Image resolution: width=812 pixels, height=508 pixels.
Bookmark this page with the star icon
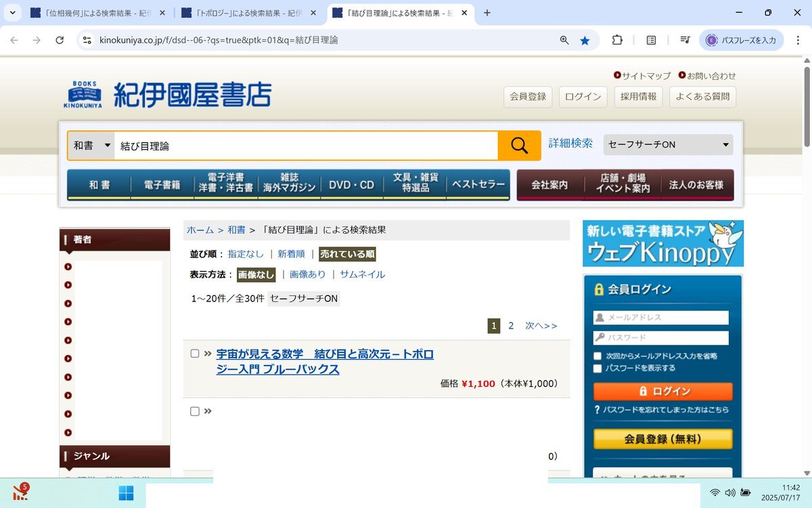[x=585, y=41]
